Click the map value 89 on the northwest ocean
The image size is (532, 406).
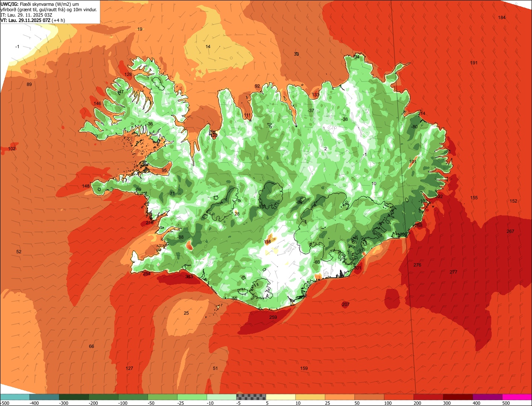point(29,84)
